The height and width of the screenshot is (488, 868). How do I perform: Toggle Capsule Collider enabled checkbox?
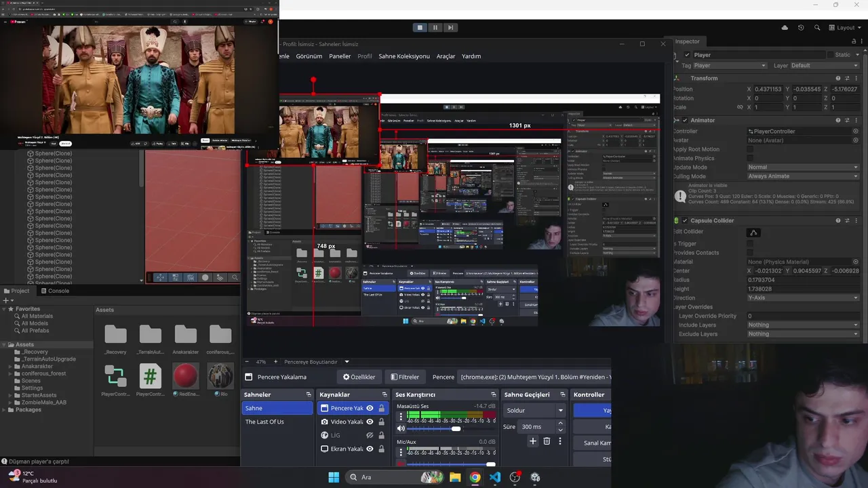coord(685,220)
